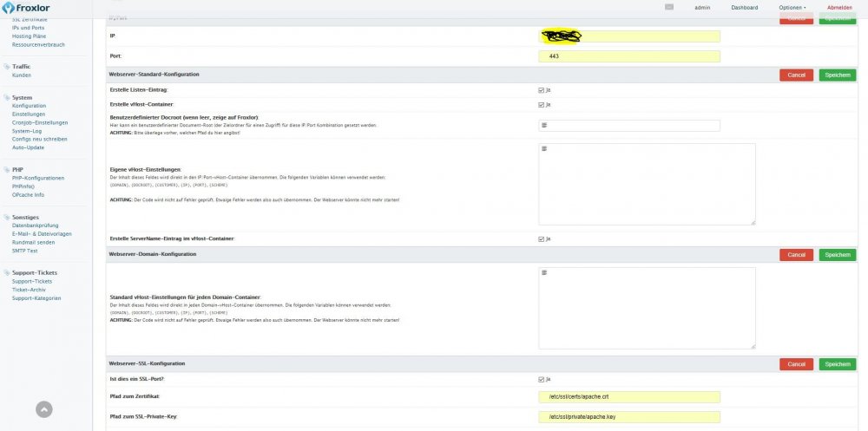The height and width of the screenshot is (431, 868).
Task: Click the PHP section tag icon
Action: pyautogui.click(x=7, y=170)
